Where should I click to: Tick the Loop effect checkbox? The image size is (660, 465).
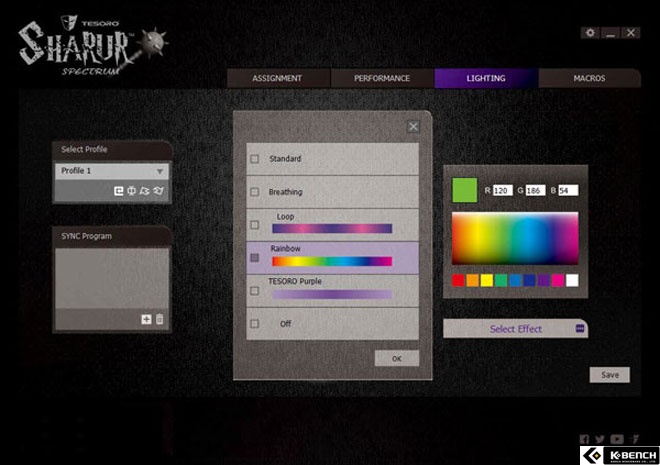click(x=255, y=225)
